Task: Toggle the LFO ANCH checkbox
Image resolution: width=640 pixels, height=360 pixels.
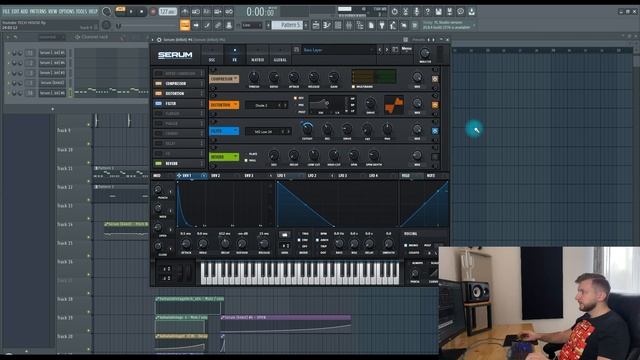Action: pyautogui.click(x=318, y=240)
